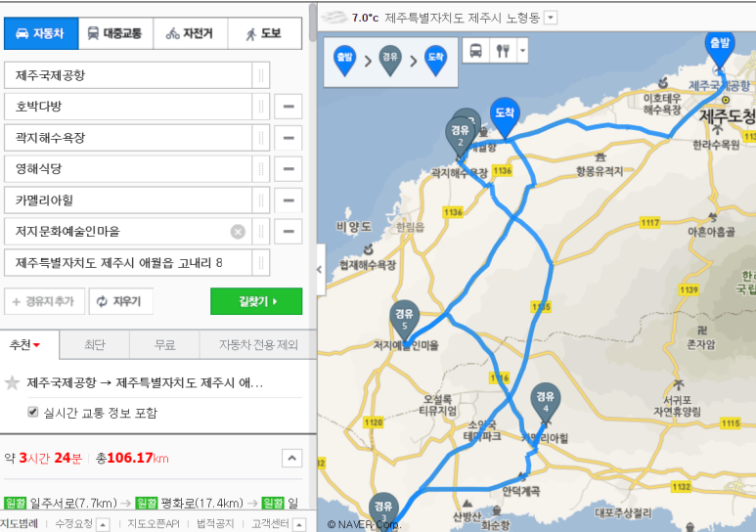
Task: Open the 지도오픈API link
Action: click(x=154, y=524)
